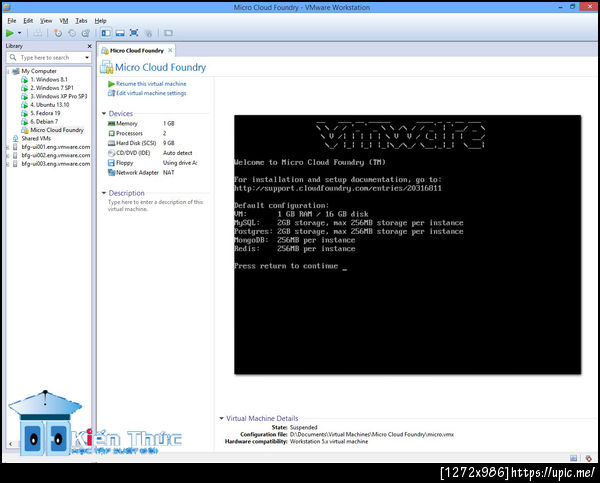Click the Ubuntu 13.10 VM icon

tap(24, 105)
